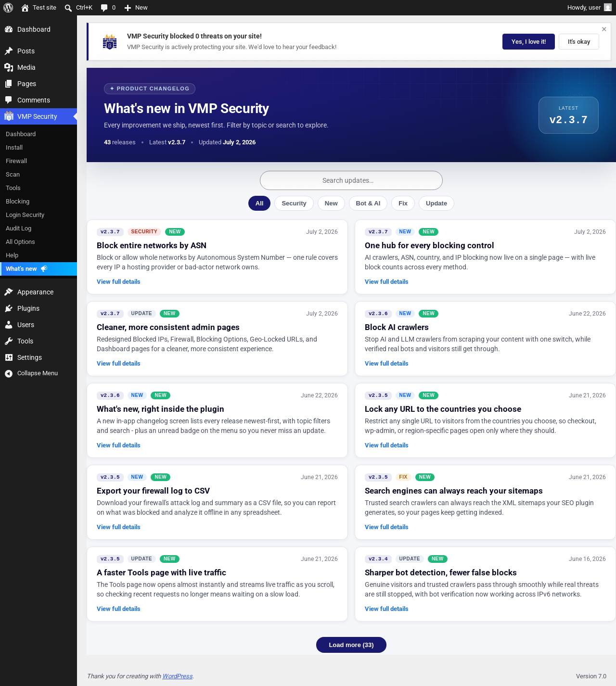
Task: Click the Appearance paintbrush icon
Action: tap(9, 292)
